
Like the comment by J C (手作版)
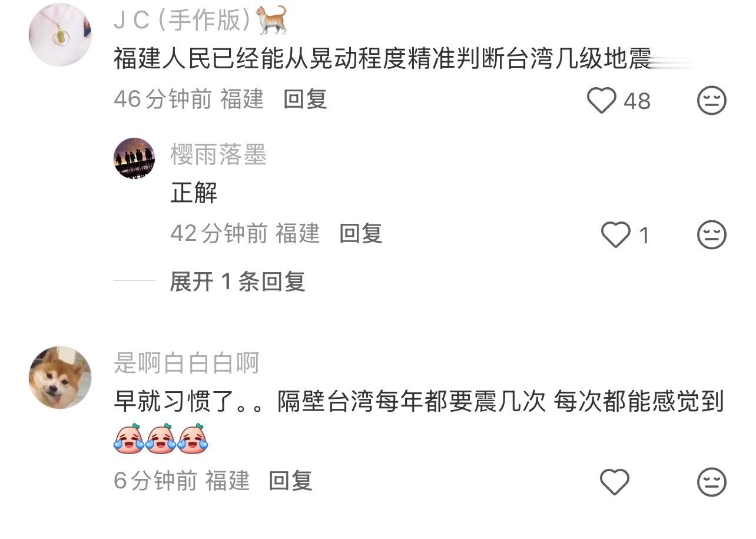click(x=602, y=101)
